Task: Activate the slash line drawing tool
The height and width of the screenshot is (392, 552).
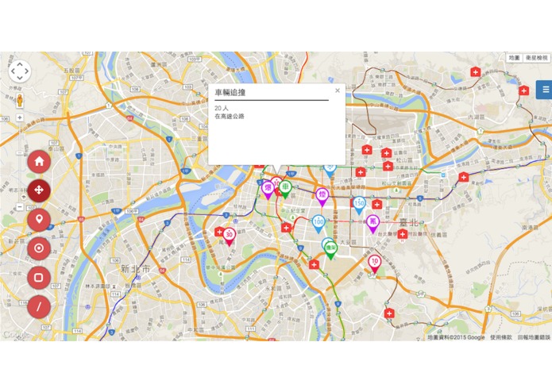Action: pos(39,307)
